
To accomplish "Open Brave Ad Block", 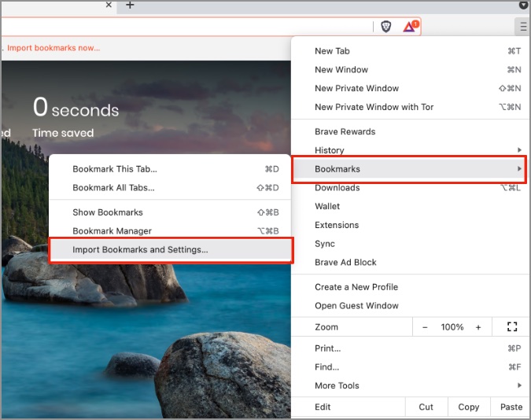I will (411, 262).
